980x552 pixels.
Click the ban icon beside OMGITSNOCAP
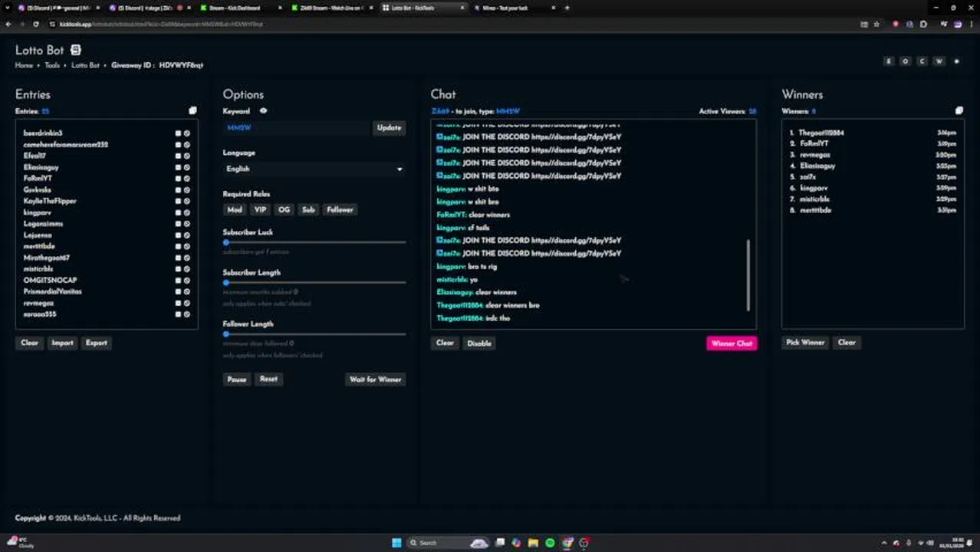click(x=186, y=281)
